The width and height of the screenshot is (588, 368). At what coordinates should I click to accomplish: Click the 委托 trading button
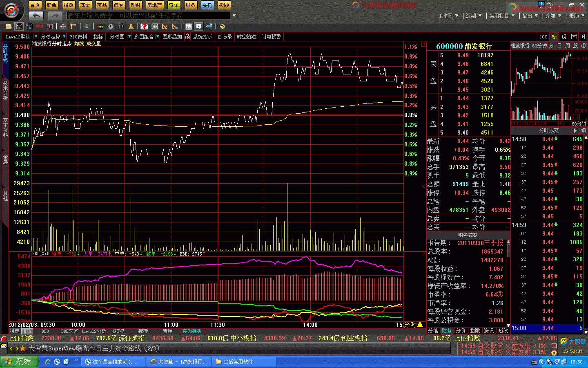pos(207,5)
